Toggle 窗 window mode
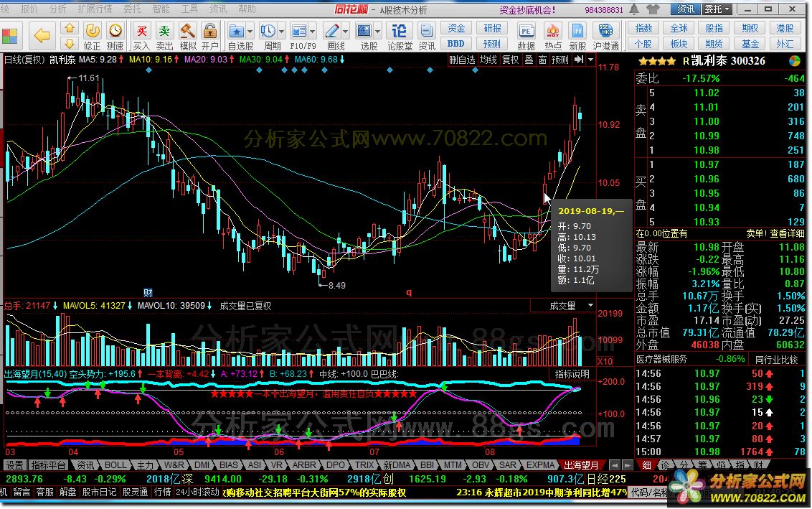This screenshot has height=509, width=812. point(542,60)
